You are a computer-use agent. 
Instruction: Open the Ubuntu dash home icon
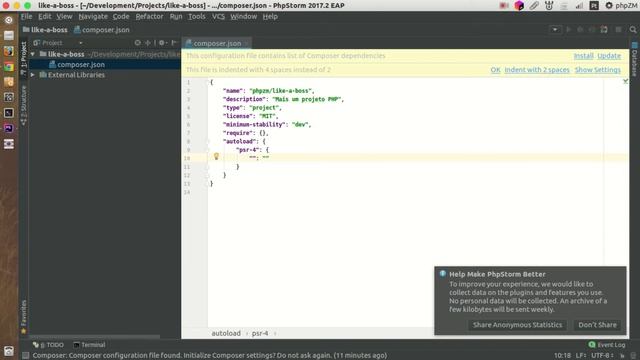coord(9,20)
